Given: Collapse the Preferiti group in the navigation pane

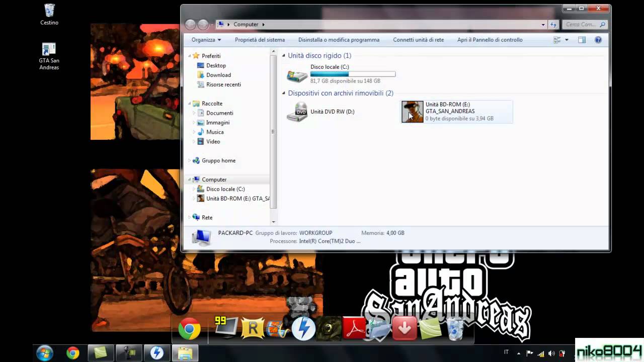Looking at the screenshot, I should [x=190, y=56].
